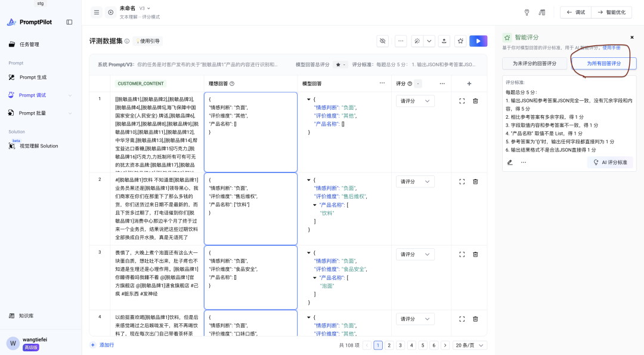Screen dimensions: 644x355
Task: Open the dropdown arrow beside the sparkle icon
Action: click(429, 41)
